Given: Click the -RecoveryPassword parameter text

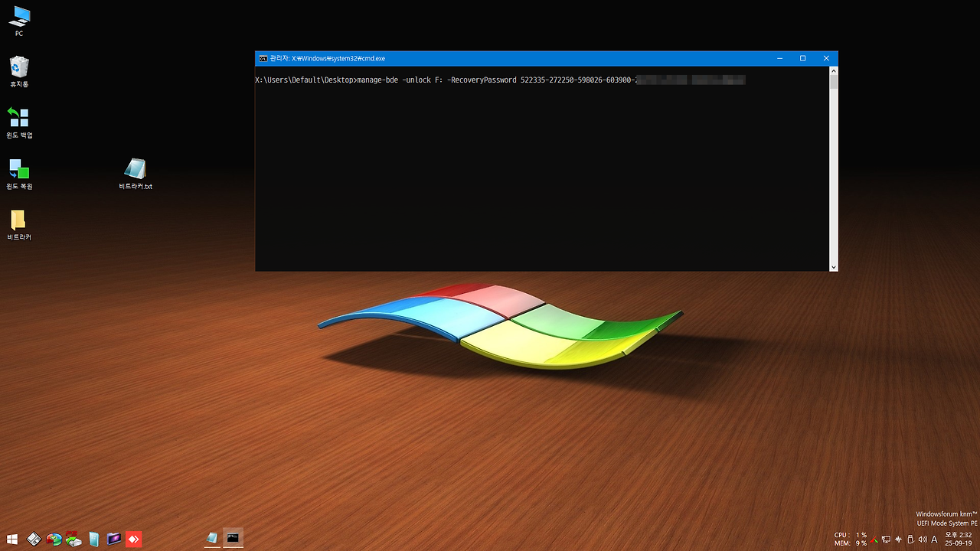Looking at the screenshot, I should [483, 80].
